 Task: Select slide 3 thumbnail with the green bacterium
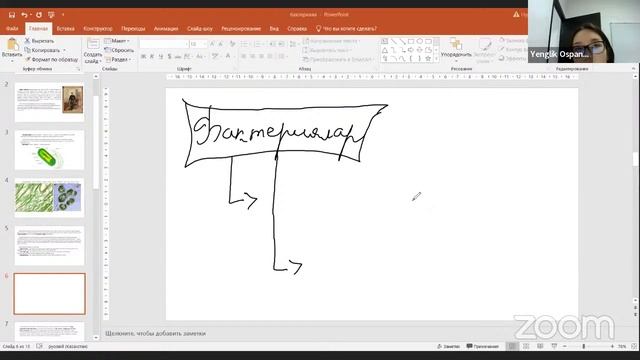click(x=49, y=150)
